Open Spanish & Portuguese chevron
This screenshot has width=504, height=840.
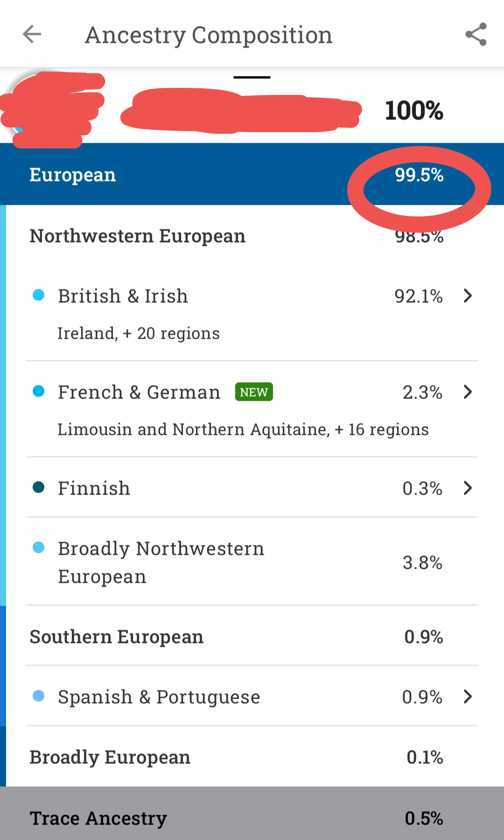468,697
